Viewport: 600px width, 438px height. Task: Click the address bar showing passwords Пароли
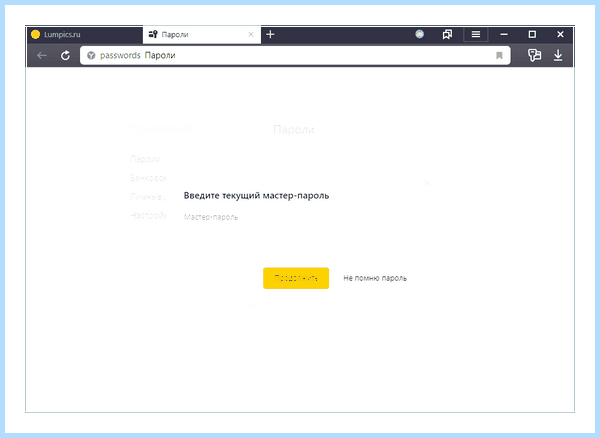(295, 55)
